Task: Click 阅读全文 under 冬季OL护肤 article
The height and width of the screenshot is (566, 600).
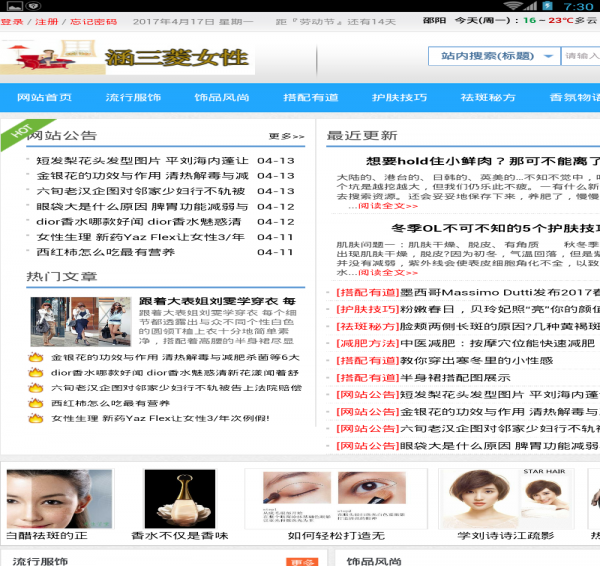Action: click(388, 272)
